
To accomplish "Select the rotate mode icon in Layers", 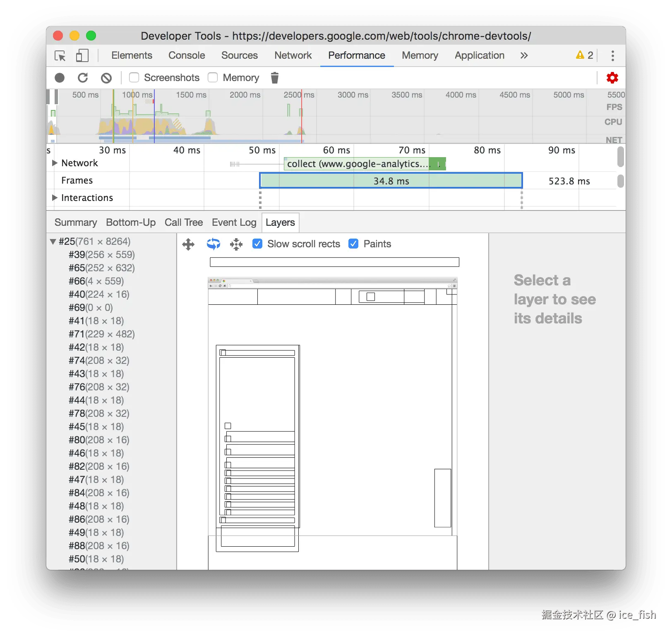I will pos(214,244).
